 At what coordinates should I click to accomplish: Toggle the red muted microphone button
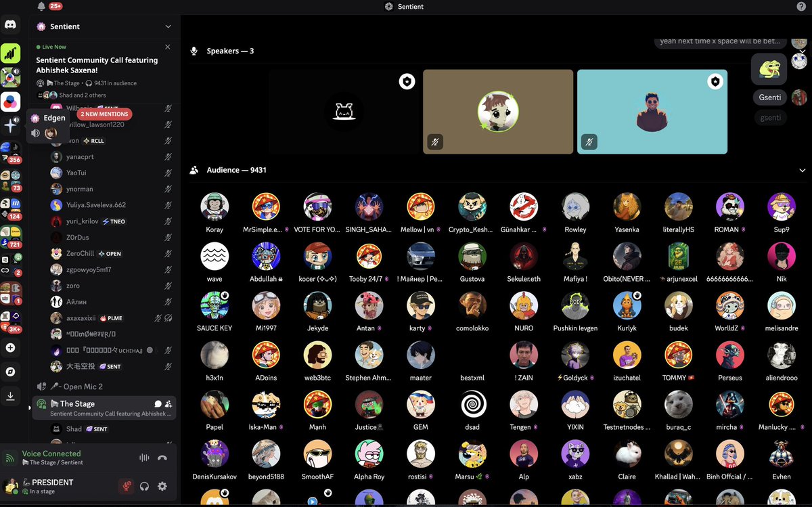126,486
